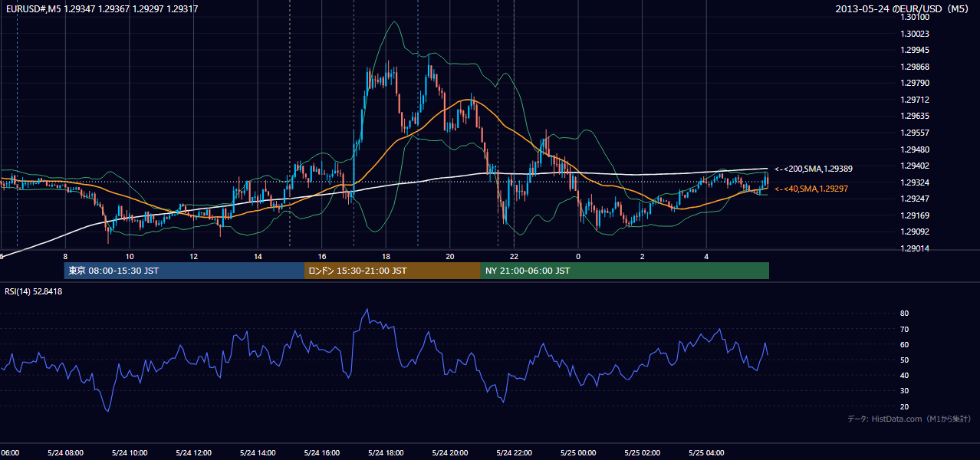Click the HistData.com data source credit
Image resolution: width=980 pixels, height=460 pixels.
(x=909, y=419)
